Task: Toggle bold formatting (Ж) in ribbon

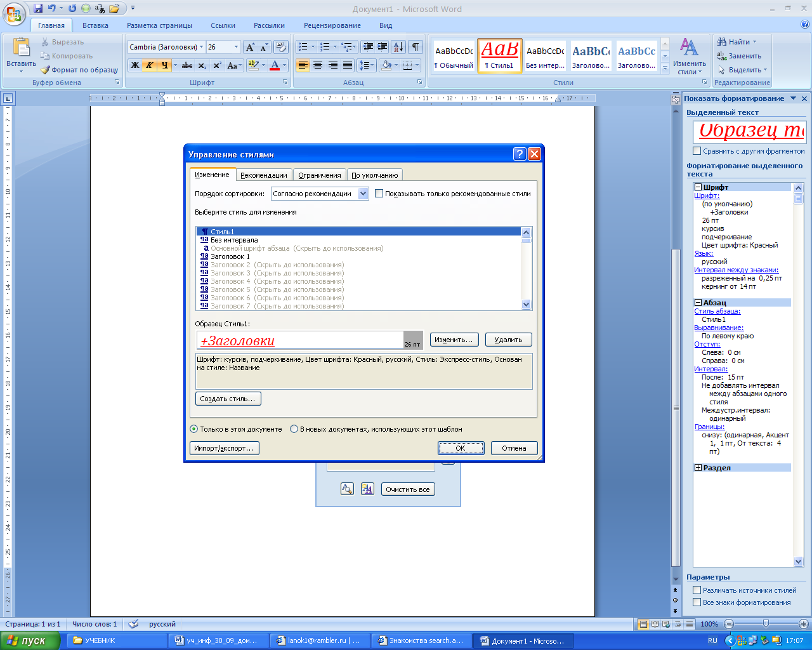Action: click(135, 65)
